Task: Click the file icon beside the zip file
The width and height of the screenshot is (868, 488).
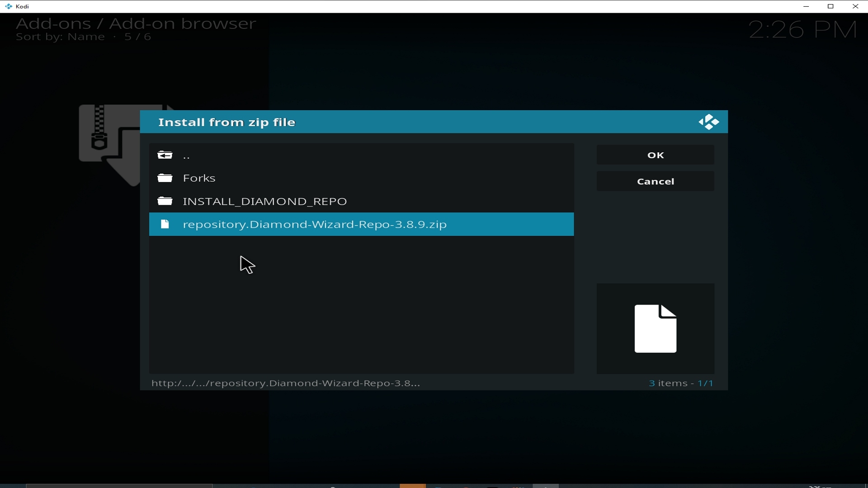Action: [x=165, y=225]
